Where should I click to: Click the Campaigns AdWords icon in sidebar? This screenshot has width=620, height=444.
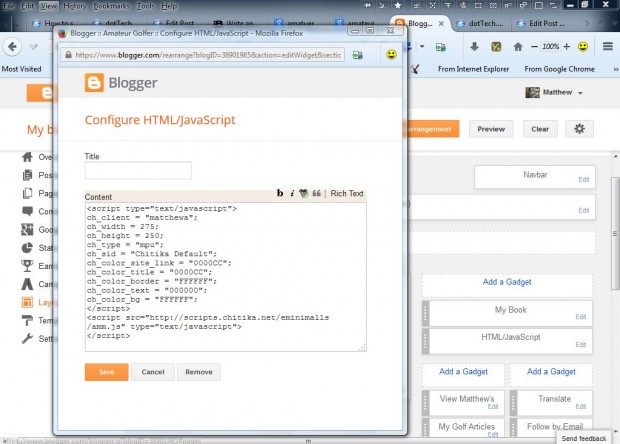coord(27,284)
